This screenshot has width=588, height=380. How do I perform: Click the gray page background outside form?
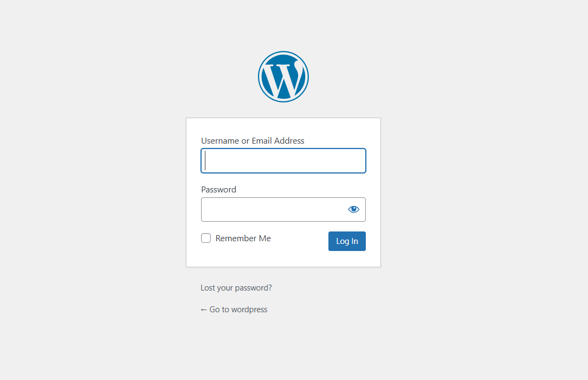click(469, 188)
